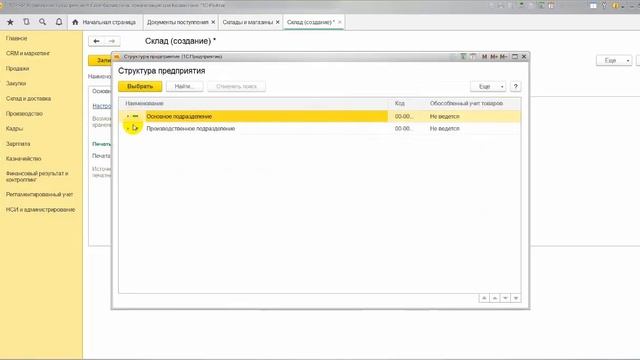640x360 pixels.
Task: Move one row up with the up arrow button
Action: tap(494, 298)
